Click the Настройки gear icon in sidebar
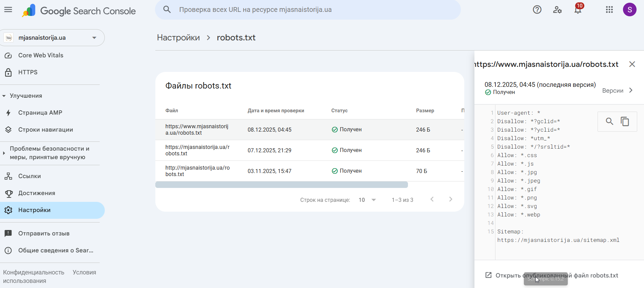The image size is (644, 288). [8, 210]
